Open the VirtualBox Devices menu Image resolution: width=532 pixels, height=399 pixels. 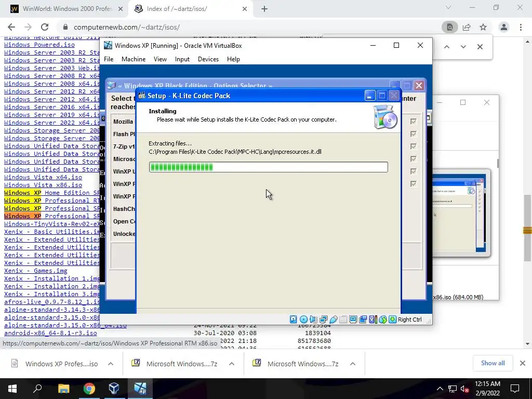pos(208,59)
